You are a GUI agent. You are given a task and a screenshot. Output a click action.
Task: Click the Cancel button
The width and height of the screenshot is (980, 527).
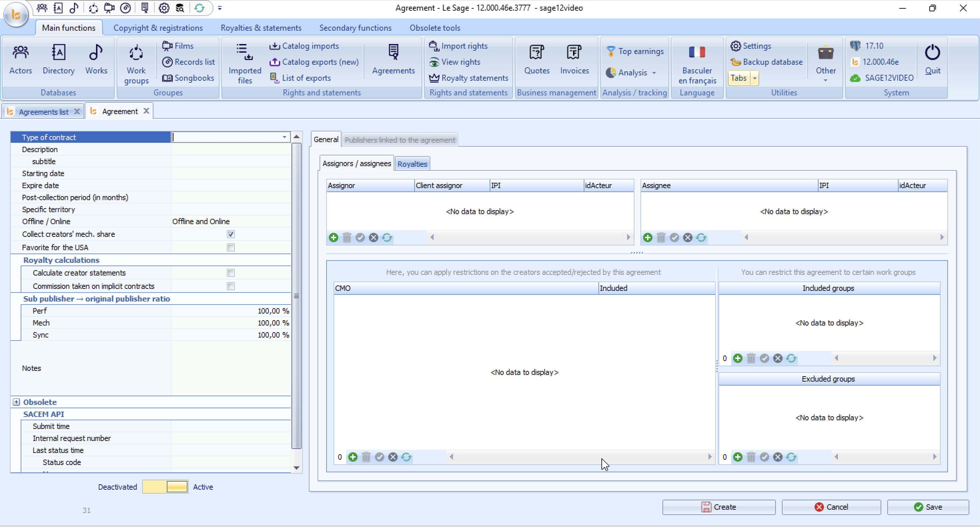click(831, 507)
